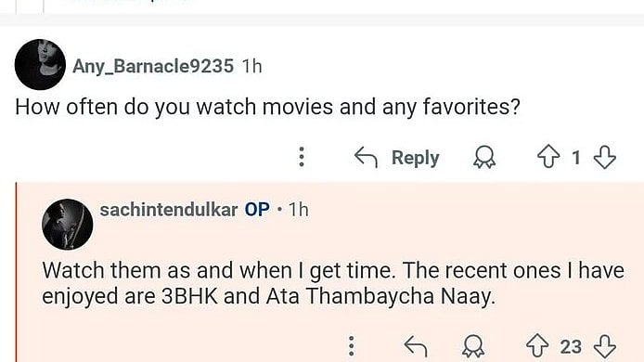This screenshot has width=644, height=362.
Task: Collapse thread using the left vertical line
Action: (x=17, y=272)
